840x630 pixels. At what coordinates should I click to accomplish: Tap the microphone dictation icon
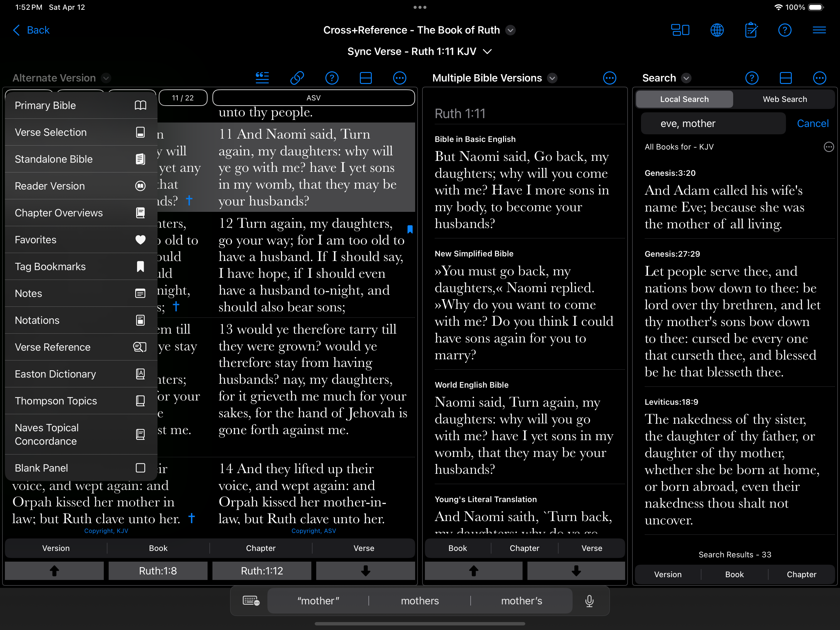pos(589,600)
